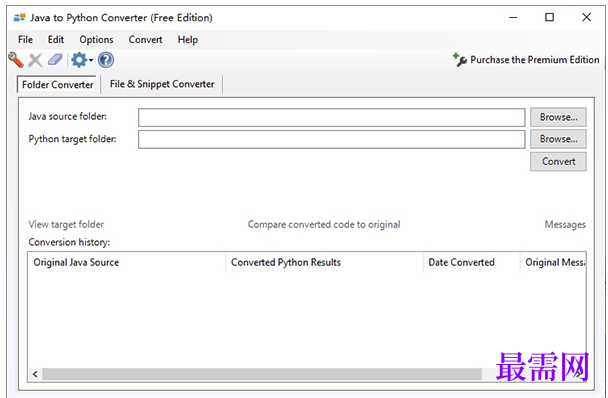
Task: Open the Help menu
Action: pyautogui.click(x=188, y=40)
